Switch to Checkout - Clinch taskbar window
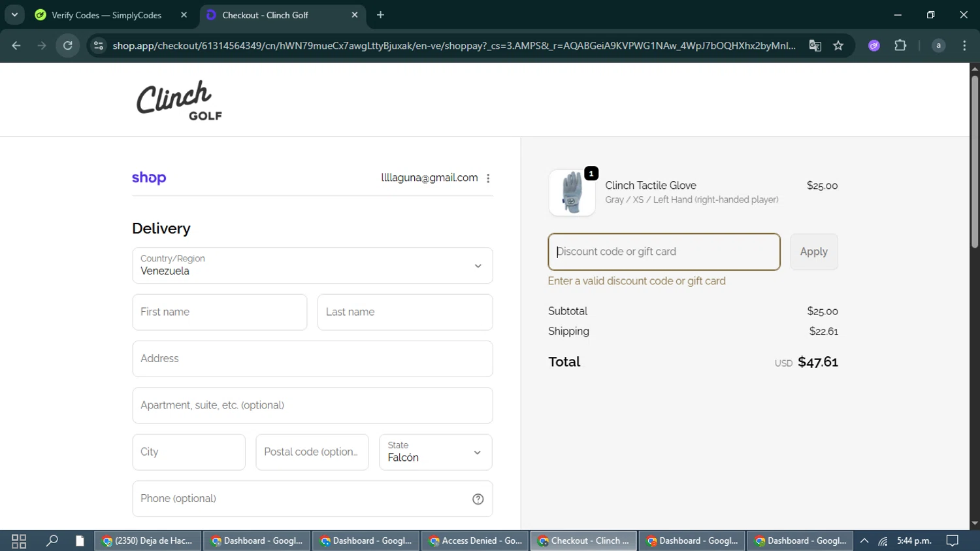Viewport: 980px width, 551px height. point(583,541)
